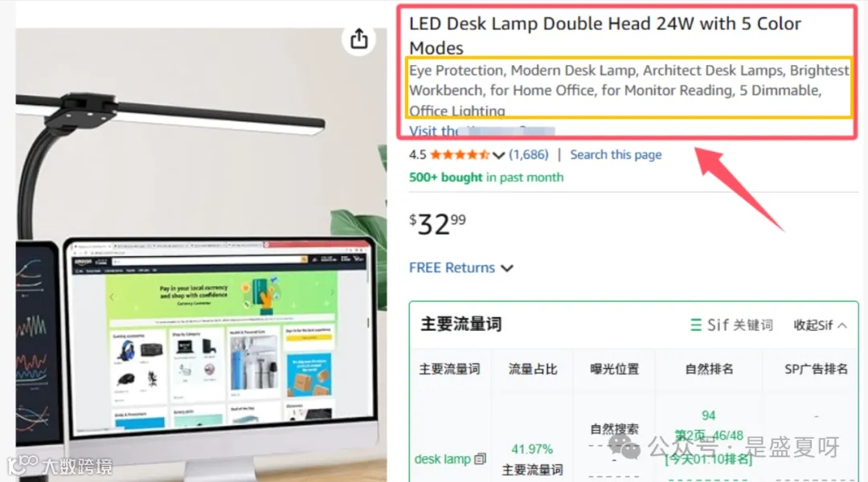868x482 pixels.
Task: Select the 流量占比 column header
Action: 533,369
